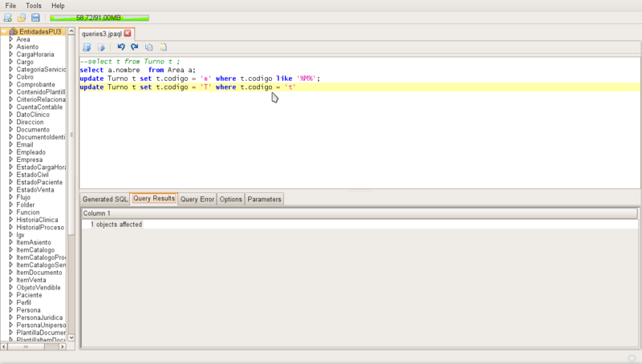Click the save floppy disk icon
This screenshot has height=364, width=642.
35,18
